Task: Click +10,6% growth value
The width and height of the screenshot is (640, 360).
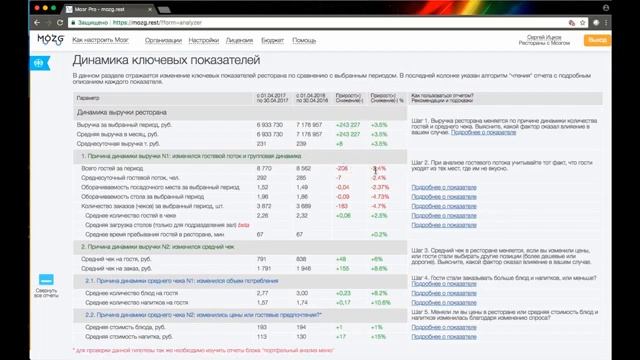Action: [380, 302]
